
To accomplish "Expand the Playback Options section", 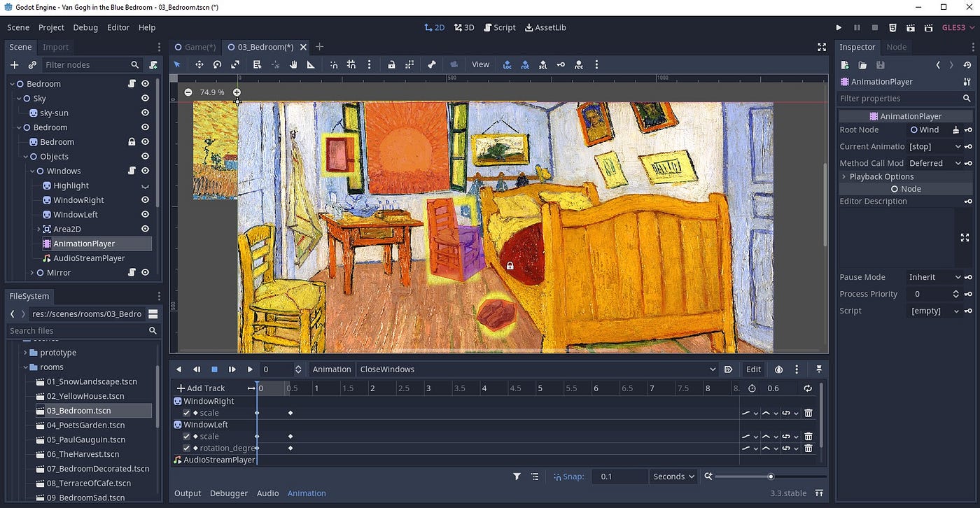I will (x=906, y=176).
